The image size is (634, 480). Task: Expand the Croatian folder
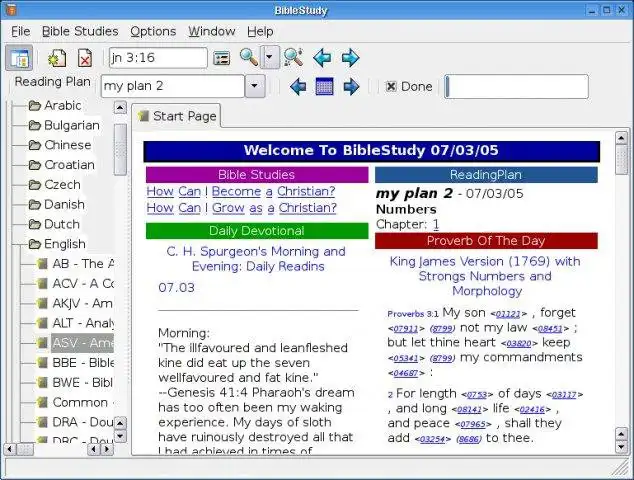61,165
